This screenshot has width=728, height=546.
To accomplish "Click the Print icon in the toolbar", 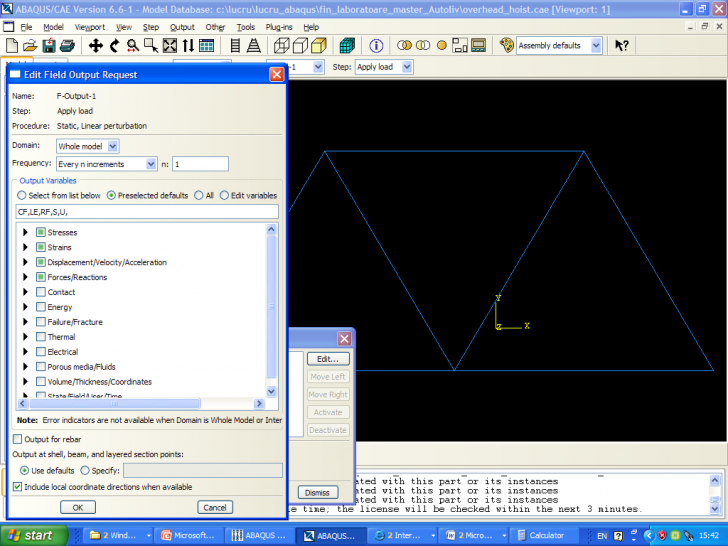I will pyautogui.click(x=68, y=46).
